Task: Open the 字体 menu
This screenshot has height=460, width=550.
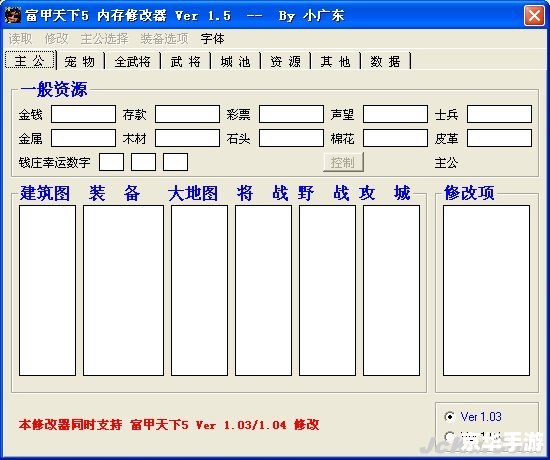Action: click(x=213, y=39)
